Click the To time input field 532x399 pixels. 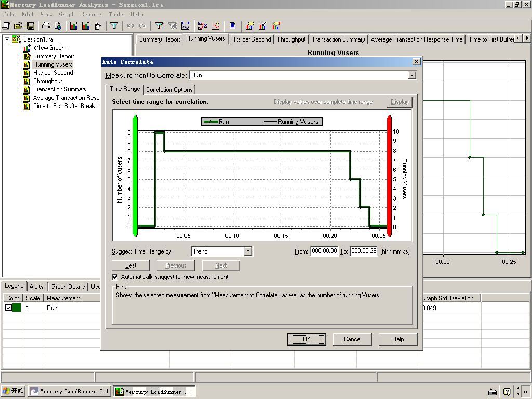pyautogui.click(x=364, y=251)
